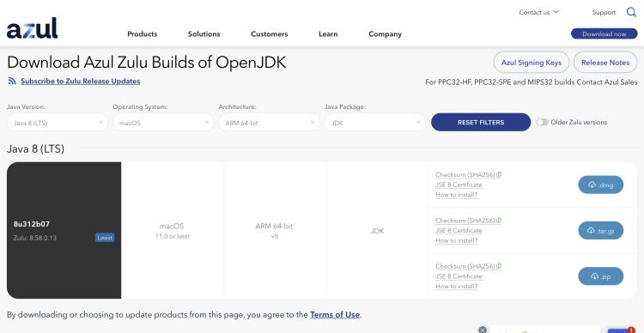Viewport: 644px width, 333px height.
Task: Clear the Java 8 (LTS) filter
Action: click(x=100, y=122)
